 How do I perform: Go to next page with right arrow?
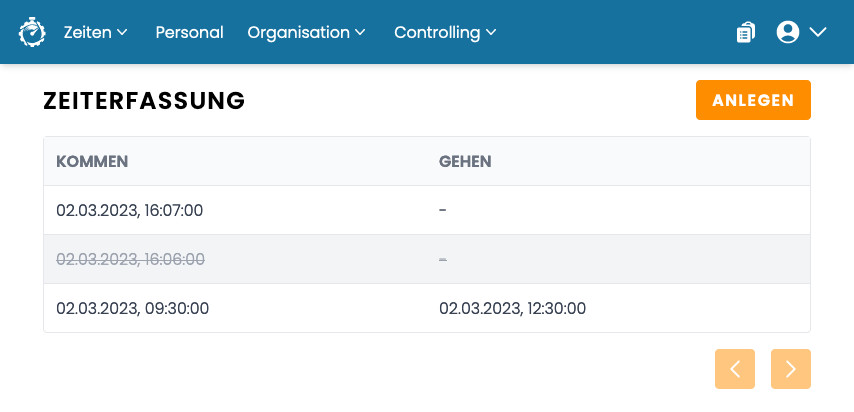(x=791, y=369)
